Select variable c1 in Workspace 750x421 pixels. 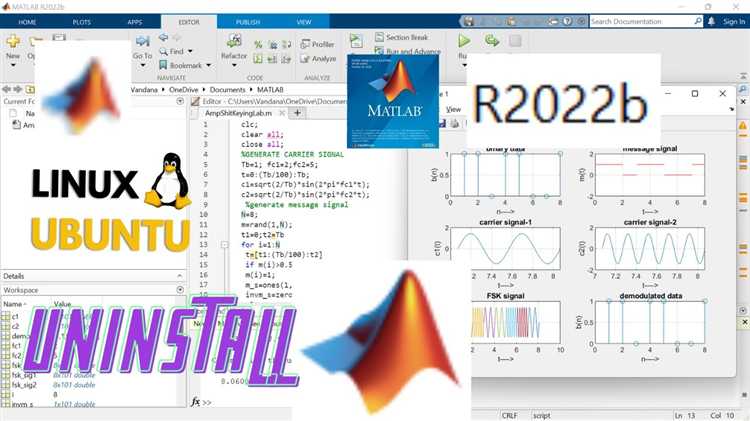pos(15,316)
